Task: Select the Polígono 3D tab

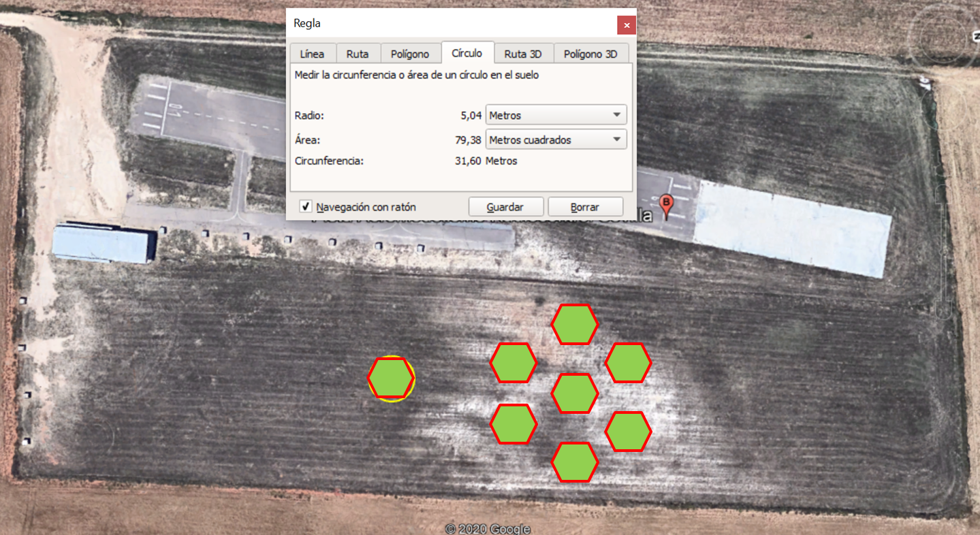Action: (590, 54)
